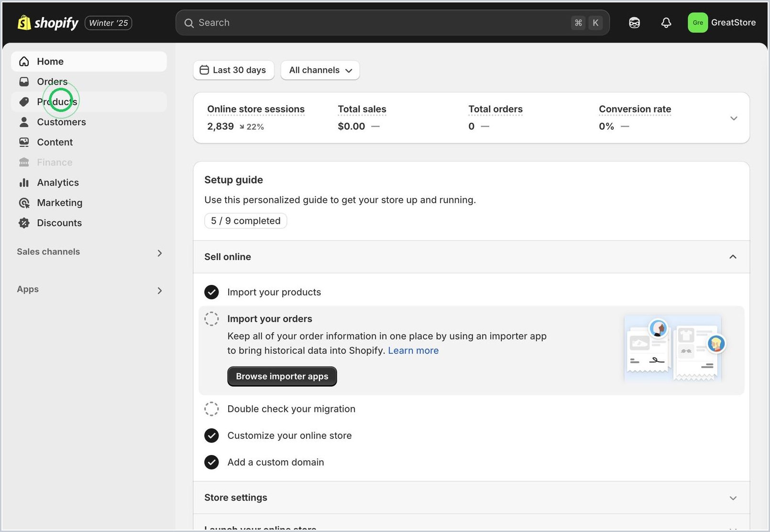Click the Conversion rate metric
Screen dimensions: 770x532
[x=635, y=118]
